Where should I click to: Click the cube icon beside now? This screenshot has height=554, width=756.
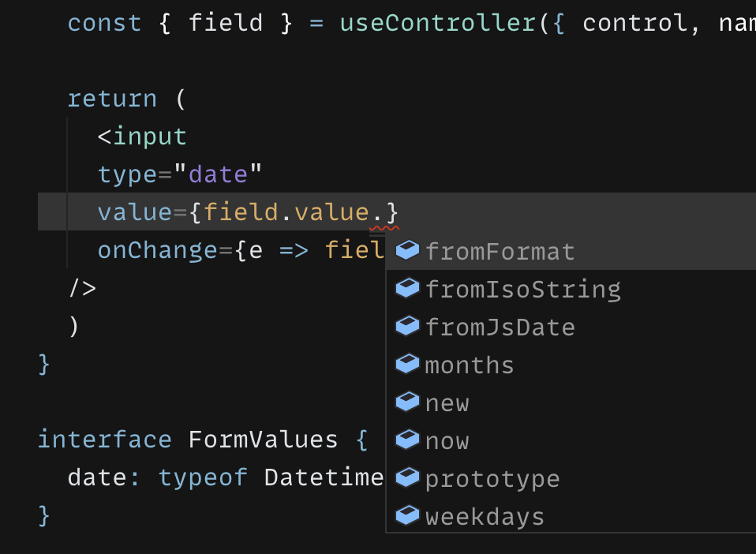click(407, 440)
